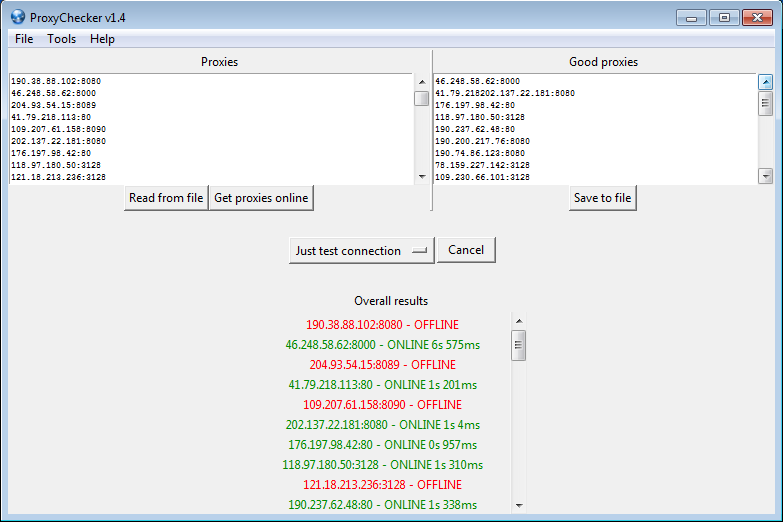
Task: Select 109.207.61.158:8090 in Proxies list
Action: coord(58,129)
